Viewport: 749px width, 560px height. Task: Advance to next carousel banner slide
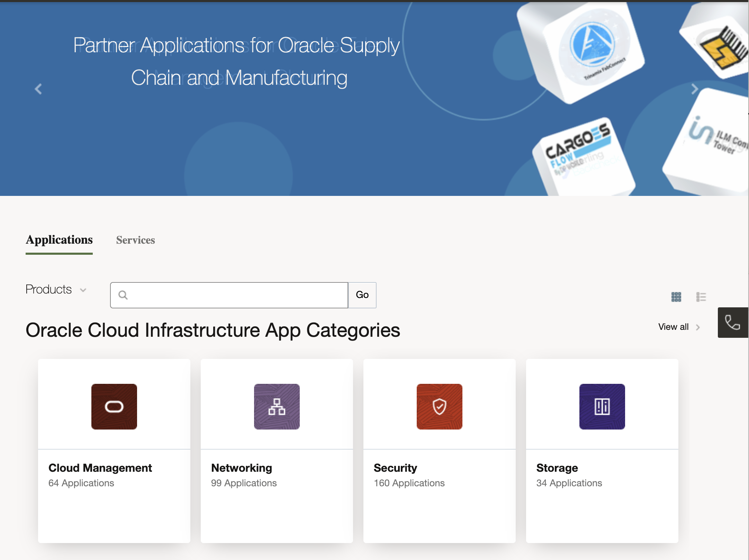[694, 89]
